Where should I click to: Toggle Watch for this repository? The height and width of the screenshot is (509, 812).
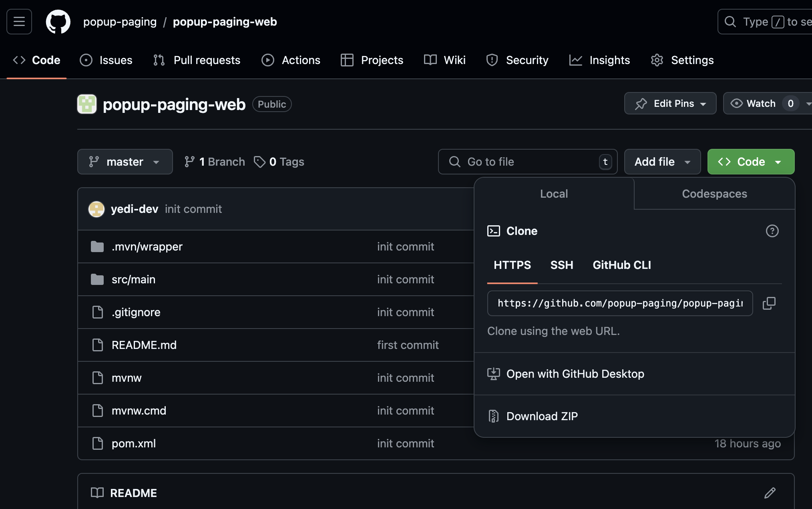point(754,104)
